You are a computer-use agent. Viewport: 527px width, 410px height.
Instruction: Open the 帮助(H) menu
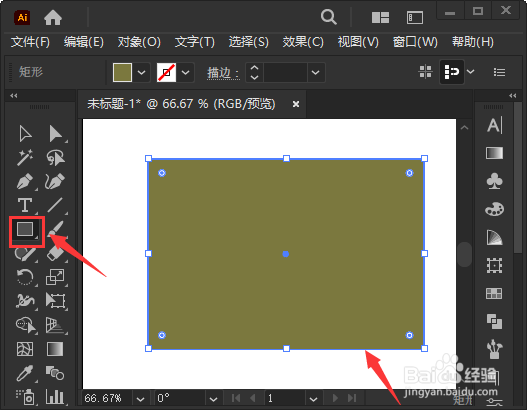(x=473, y=42)
